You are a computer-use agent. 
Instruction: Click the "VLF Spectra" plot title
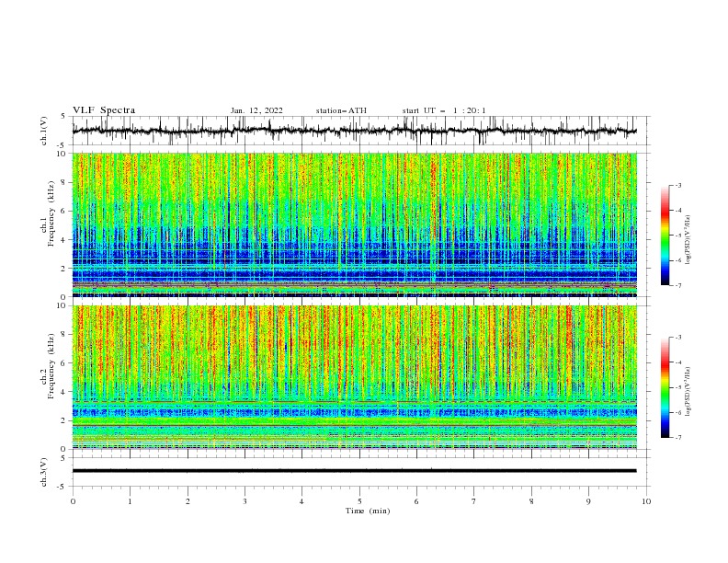click(x=104, y=110)
